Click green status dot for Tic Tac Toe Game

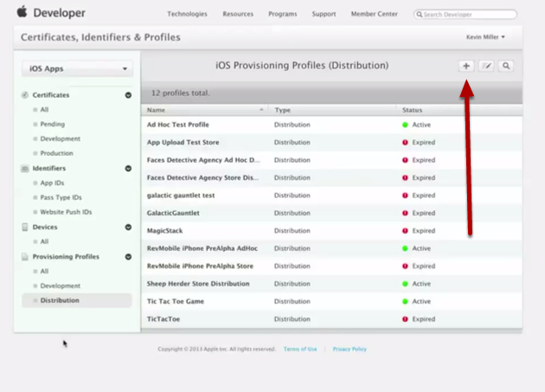pyautogui.click(x=405, y=301)
